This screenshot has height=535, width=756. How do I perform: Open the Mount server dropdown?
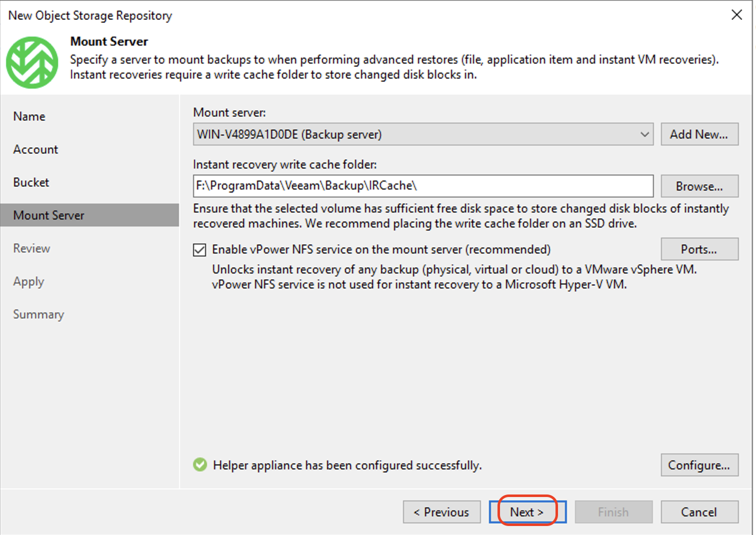tap(423, 134)
